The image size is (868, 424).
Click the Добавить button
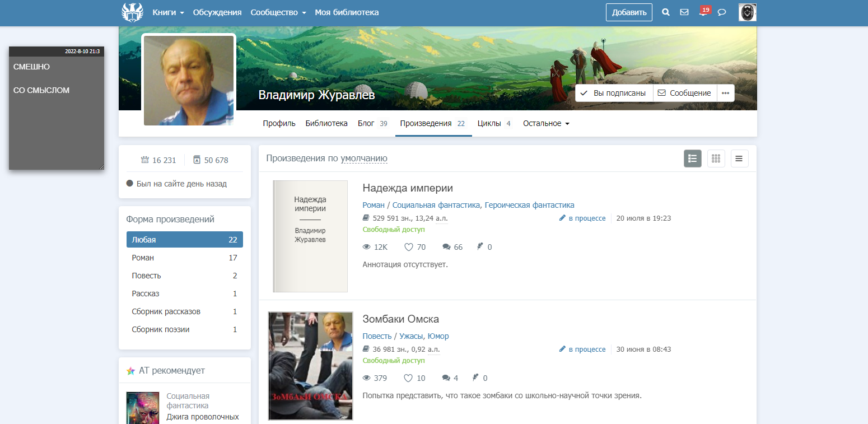[x=628, y=12]
